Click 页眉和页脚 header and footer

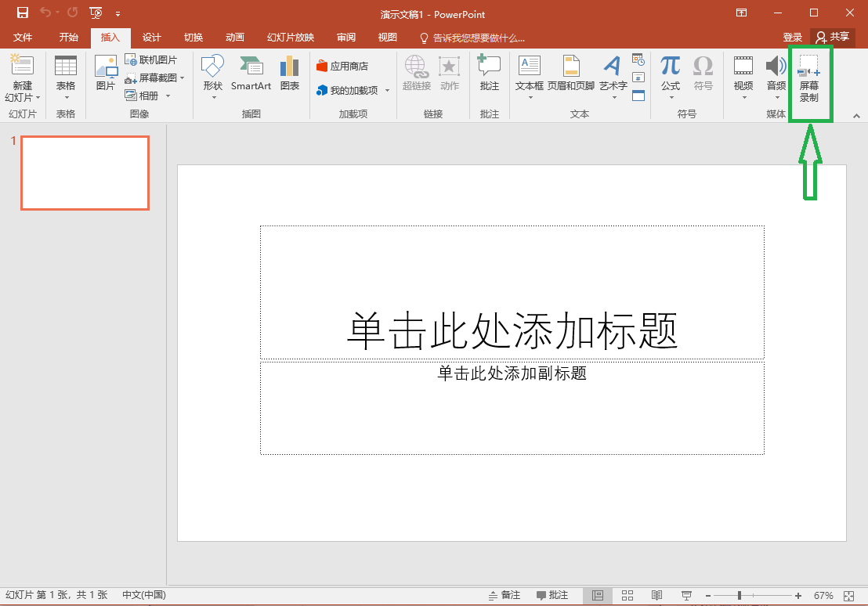click(571, 73)
